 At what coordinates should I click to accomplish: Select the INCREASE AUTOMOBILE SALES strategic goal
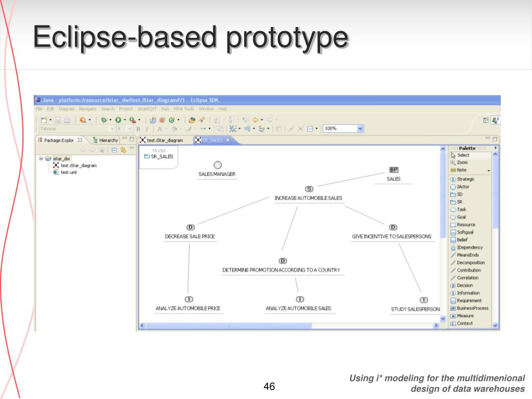click(x=309, y=194)
